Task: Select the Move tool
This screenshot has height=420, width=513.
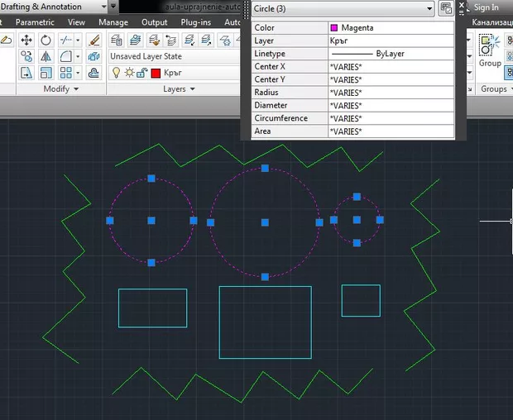Action: point(26,41)
